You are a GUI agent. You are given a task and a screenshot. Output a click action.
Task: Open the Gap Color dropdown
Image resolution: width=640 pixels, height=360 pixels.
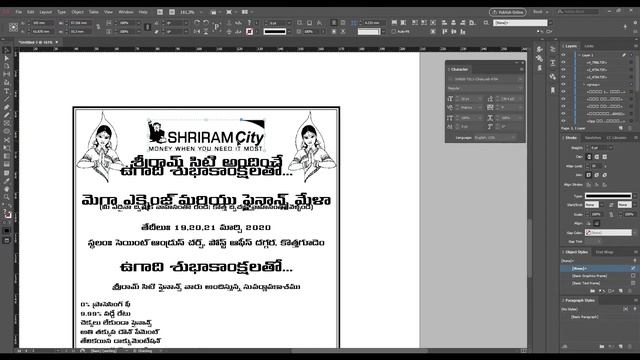(634, 233)
